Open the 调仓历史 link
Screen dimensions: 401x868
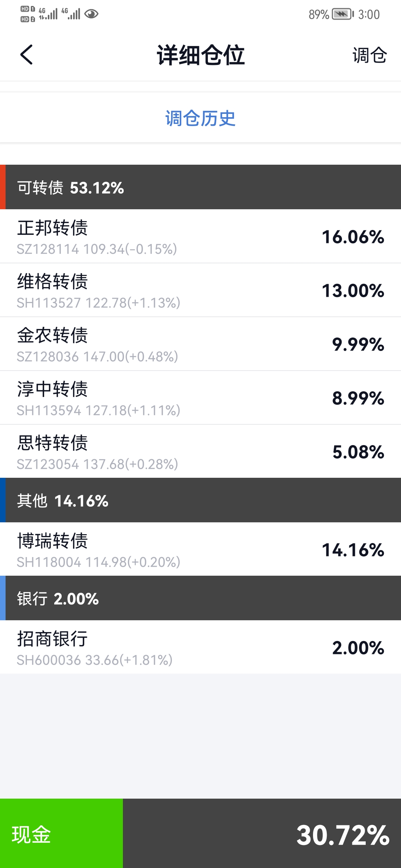tap(200, 119)
